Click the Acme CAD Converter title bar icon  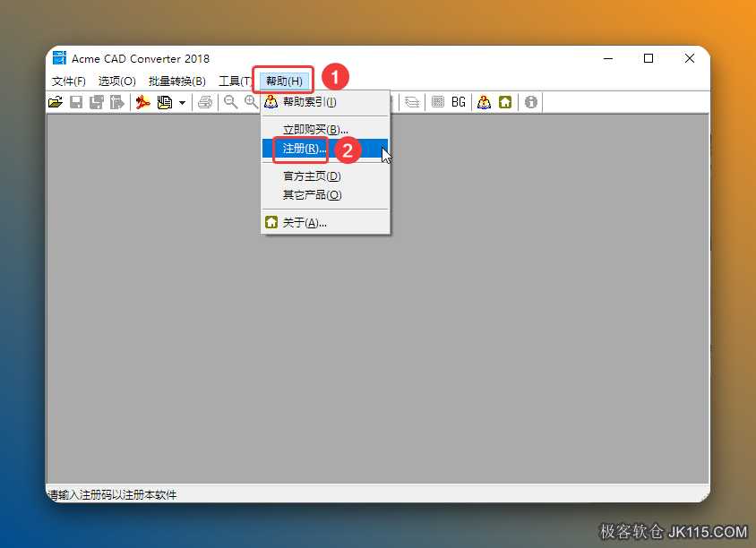pos(59,58)
